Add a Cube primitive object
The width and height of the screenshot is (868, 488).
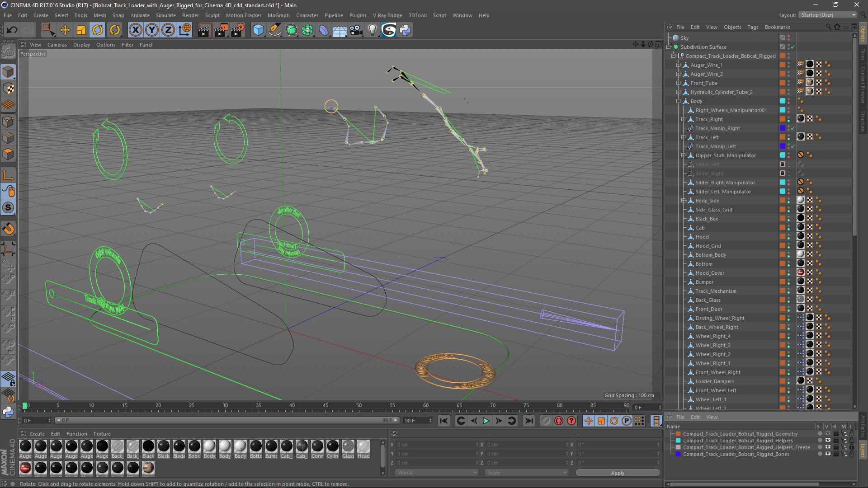tap(258, 30)
